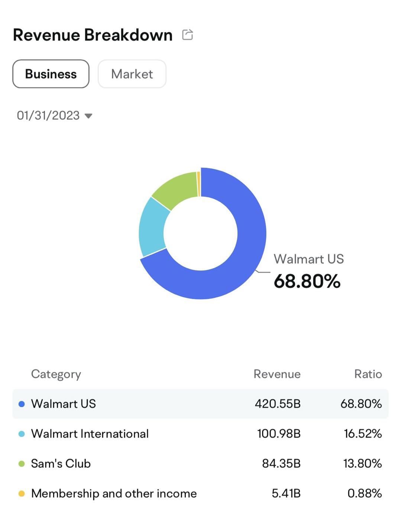Click the light-blue Walmart International legend dot
The image size is (401, 532).
tap(22, 434)
